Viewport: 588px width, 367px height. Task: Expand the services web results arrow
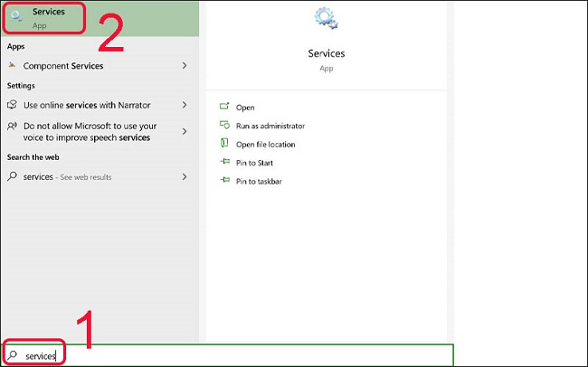pyautogui.click(x=185, y=176)
